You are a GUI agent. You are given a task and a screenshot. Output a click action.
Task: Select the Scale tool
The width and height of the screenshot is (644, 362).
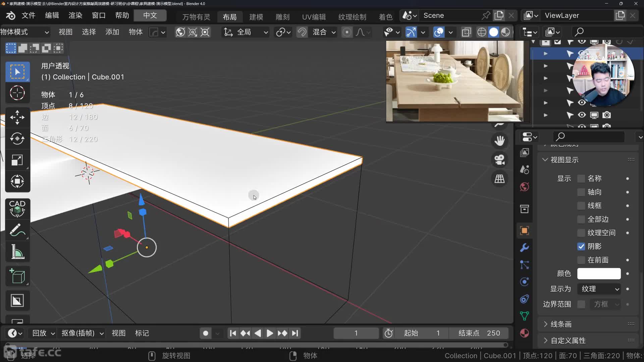coord(17,160)
